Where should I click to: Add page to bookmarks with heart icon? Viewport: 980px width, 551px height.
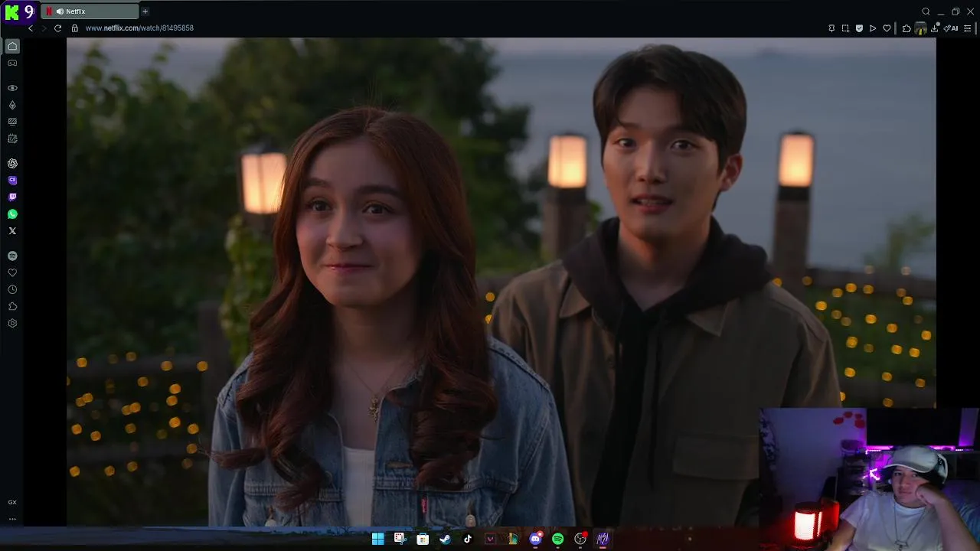click(x=887, y=28)
